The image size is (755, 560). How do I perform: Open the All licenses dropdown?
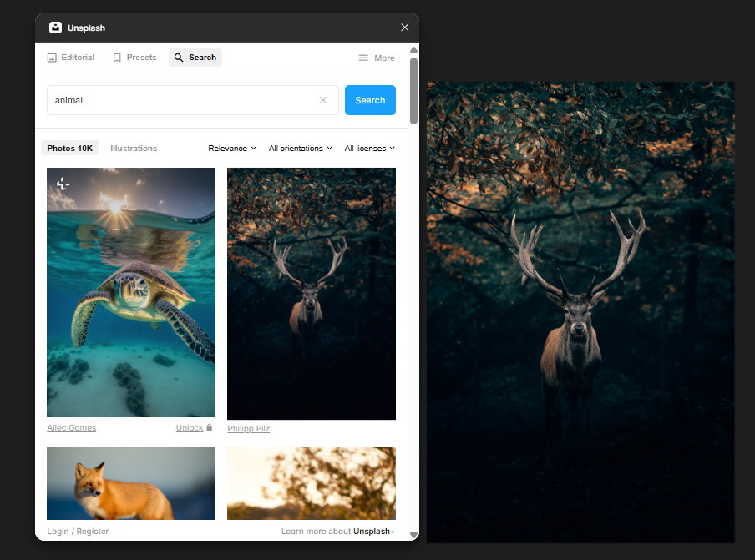tap(369, 149)
